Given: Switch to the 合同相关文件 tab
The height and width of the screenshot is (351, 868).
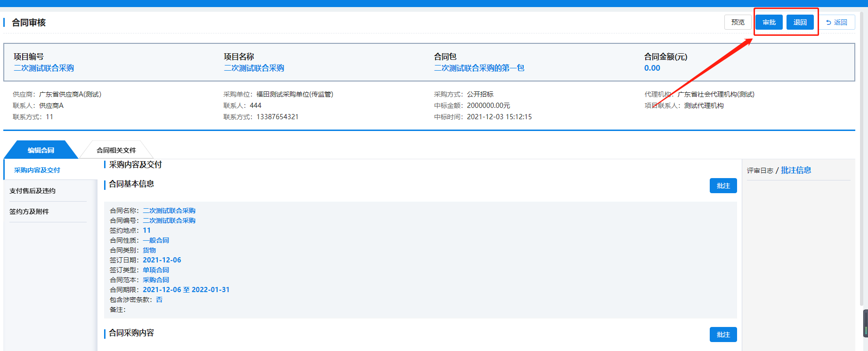Looking at the screenshot, I should [x=116, y=150].
